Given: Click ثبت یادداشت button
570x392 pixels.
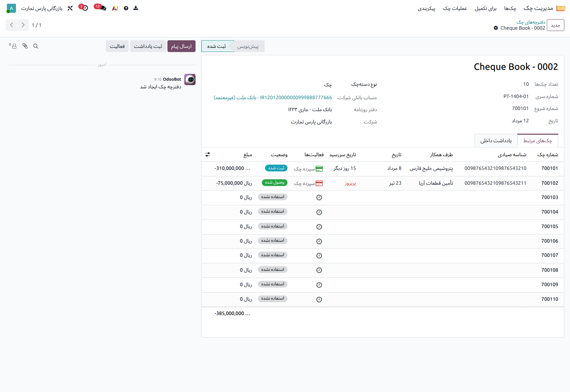Looking at the screenshot, I should 148,46.
